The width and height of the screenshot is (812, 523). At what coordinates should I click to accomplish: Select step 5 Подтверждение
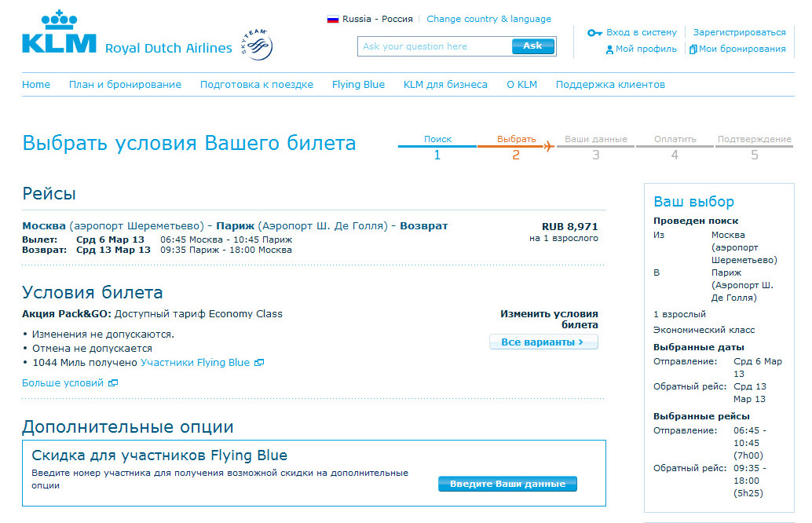755,147
